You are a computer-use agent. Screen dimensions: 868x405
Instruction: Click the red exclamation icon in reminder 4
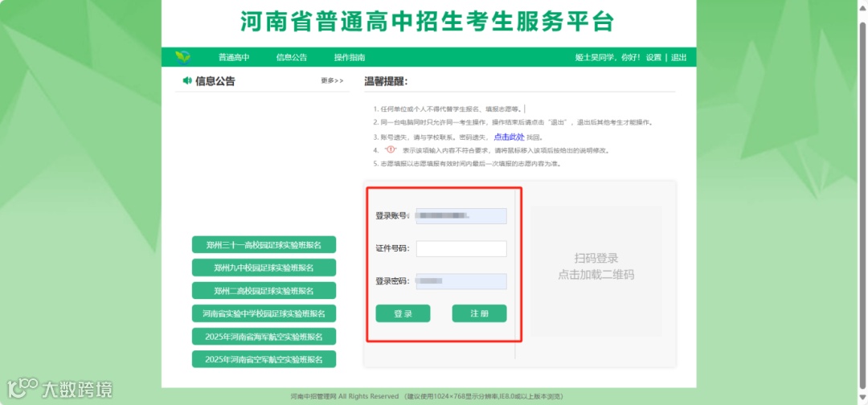(x=391, y=150)
